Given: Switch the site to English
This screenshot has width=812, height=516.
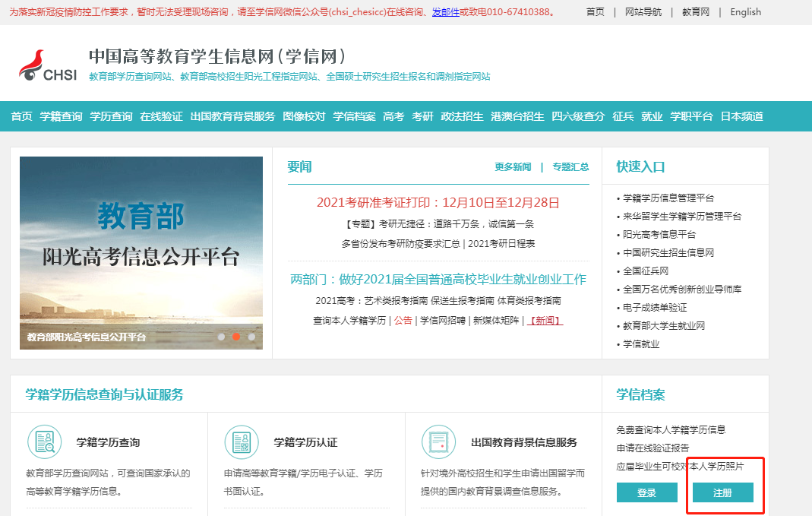Looking at the screenshot, I should tap(746, 12).
